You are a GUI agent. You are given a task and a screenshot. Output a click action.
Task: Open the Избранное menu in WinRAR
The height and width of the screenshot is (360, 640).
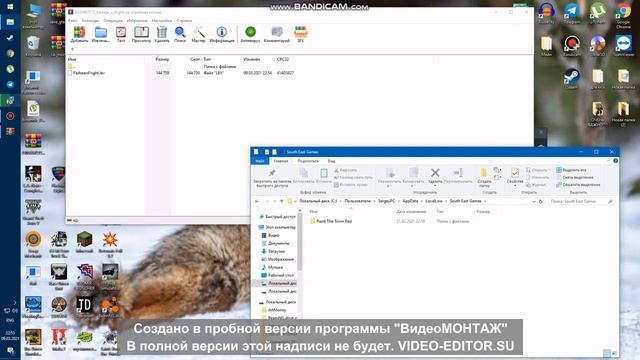coord(137,20)
